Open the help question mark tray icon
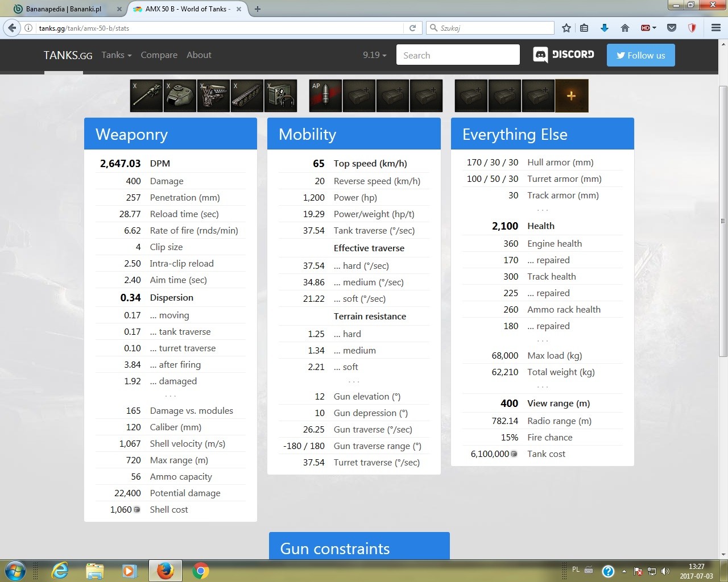The image size is (728, 582). [x=608, y=571]
